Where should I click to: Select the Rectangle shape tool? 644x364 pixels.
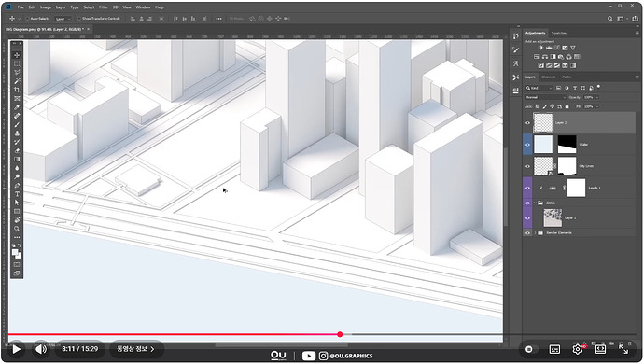coord(17,211)
